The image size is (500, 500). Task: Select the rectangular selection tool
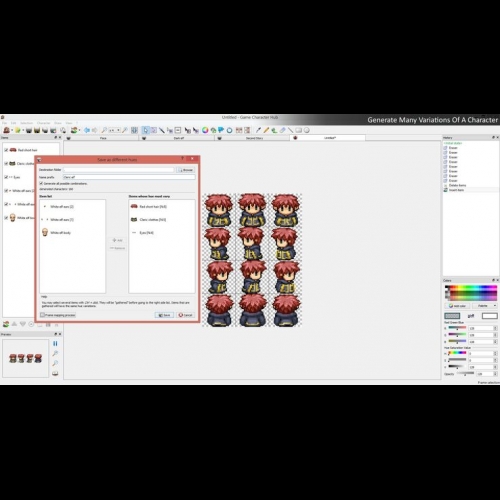(154, 130)
